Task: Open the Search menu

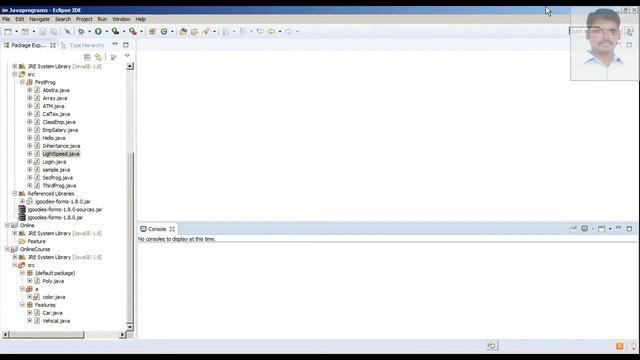Action: pos(63,19)
